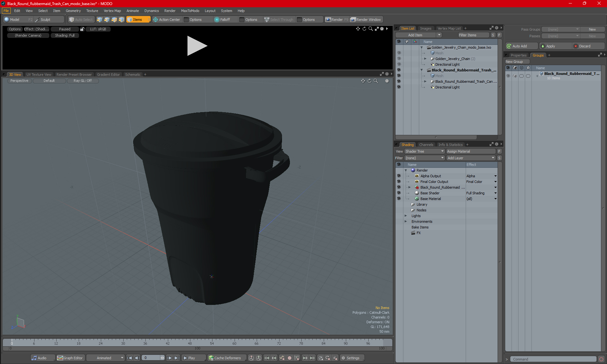This screenshot has width=607, height=364.
Task: Click the New Group button
Action: (517, 62)
